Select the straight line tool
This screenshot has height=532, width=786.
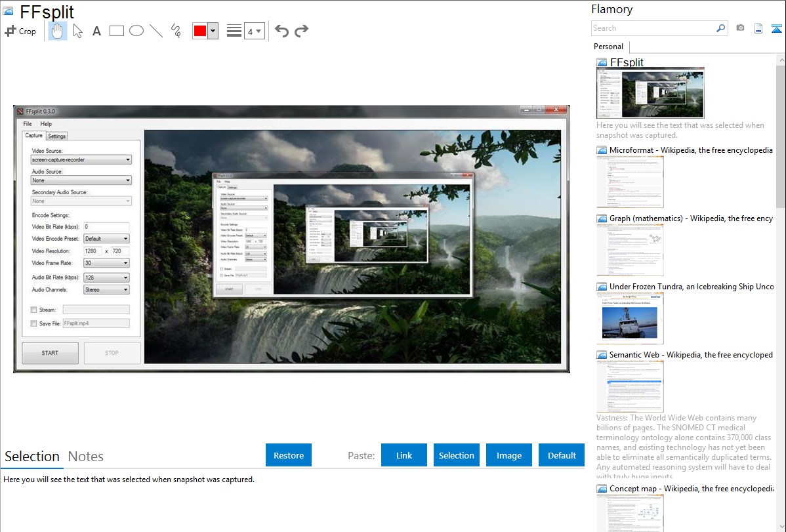pyautogui.click(x=156, y=31)
